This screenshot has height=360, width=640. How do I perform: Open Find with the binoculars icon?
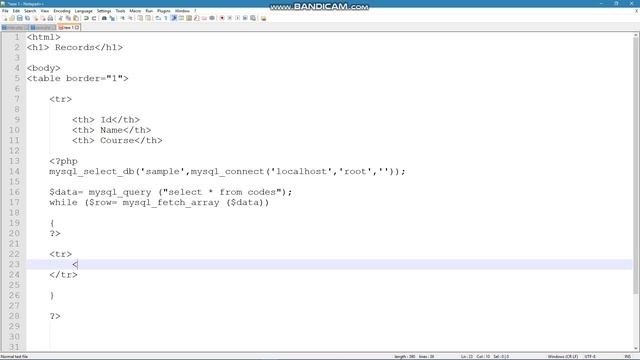click(x=104, y=18)
